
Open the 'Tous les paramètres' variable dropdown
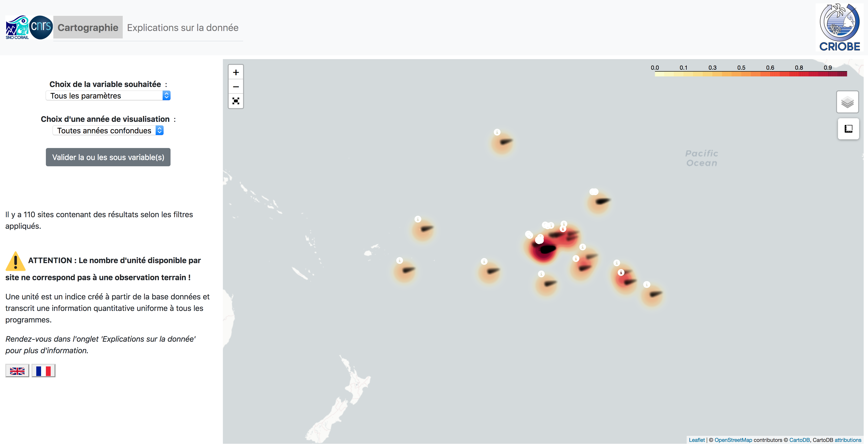point(108,96)
